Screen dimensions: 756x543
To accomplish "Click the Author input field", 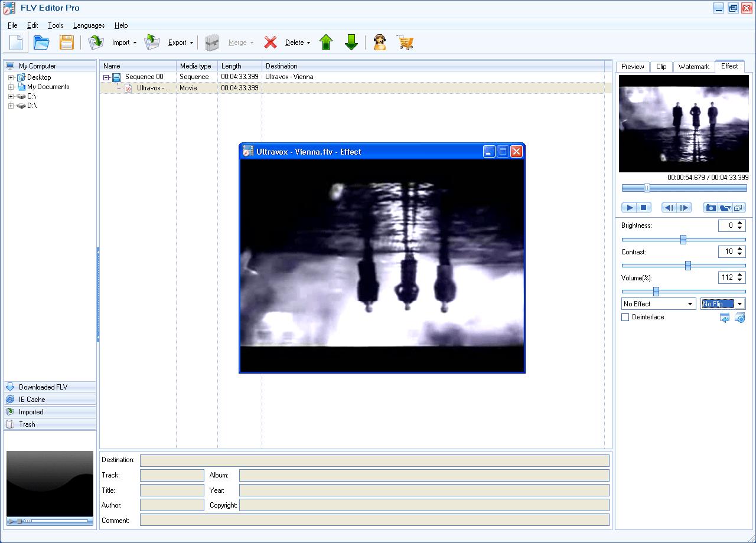I will pos(172,505).
